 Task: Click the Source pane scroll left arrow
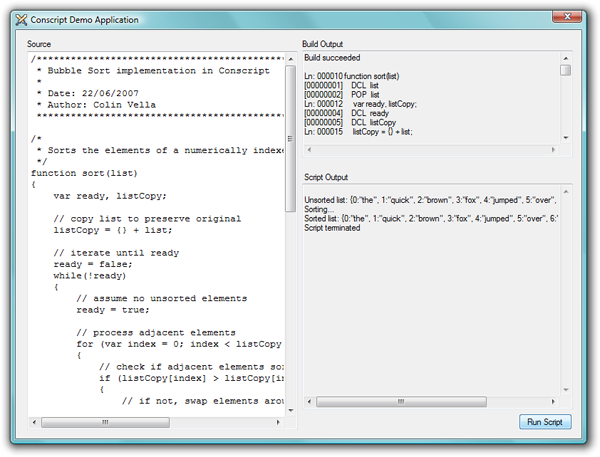34,422
